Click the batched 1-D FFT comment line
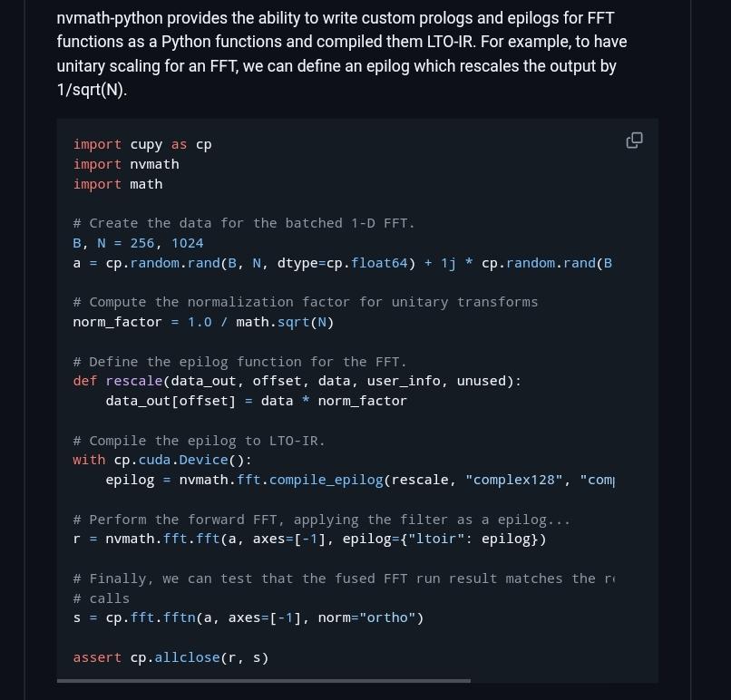 [243, 223]
